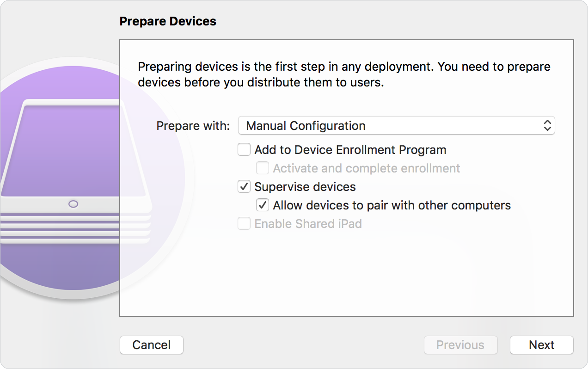
Task: Click the 'Prepare with:' label
Action: 193,126
